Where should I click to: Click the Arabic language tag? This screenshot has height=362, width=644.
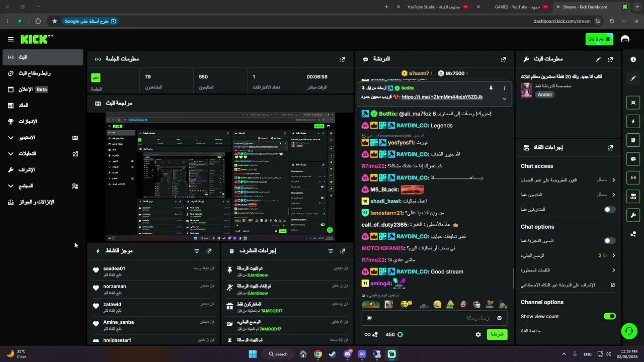coord(544,95)
